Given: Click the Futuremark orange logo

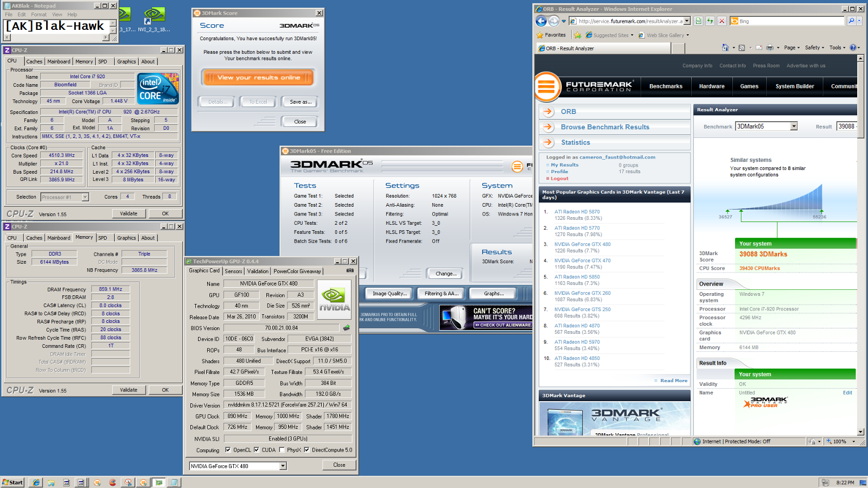Looking at the screenshot, I should click(x=546, y=86).
